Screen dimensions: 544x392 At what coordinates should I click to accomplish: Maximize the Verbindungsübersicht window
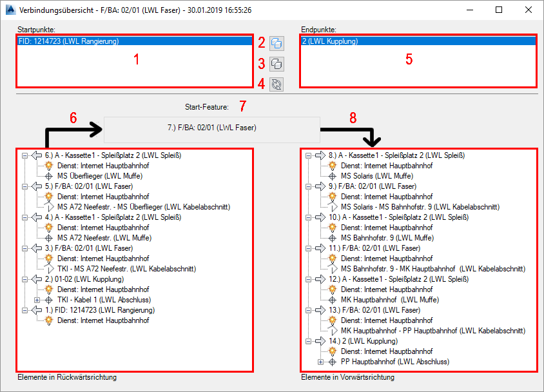[499, 10]
